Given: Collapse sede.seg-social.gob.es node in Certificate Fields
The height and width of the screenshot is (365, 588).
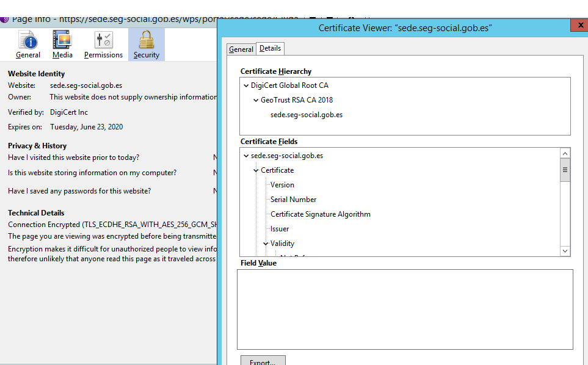Looking at the screenshot, I should tap(246, 156).
